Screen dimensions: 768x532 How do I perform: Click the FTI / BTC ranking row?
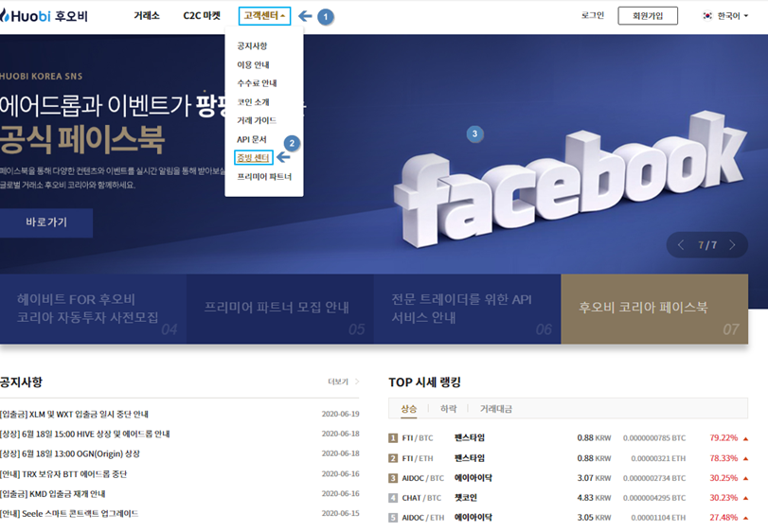pos(568,438)
